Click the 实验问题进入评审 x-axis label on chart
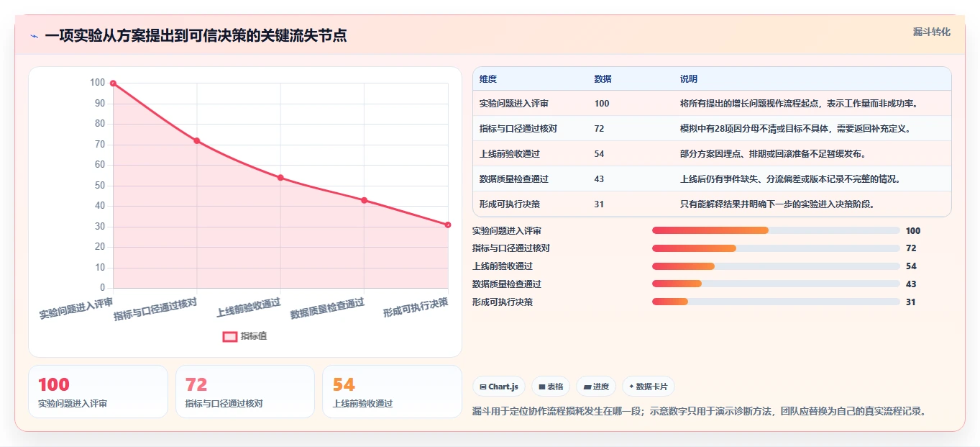Viewport: 980px width, 447px height. [76, 308]
